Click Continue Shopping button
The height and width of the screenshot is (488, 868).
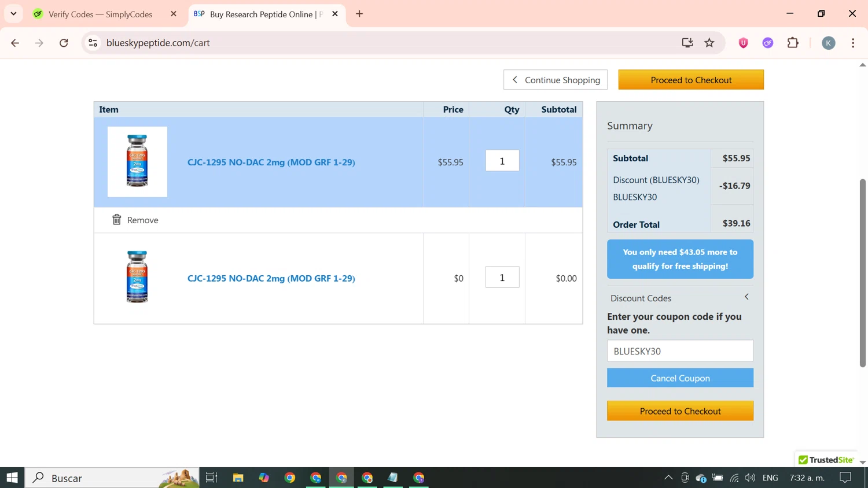click(556, 80)
